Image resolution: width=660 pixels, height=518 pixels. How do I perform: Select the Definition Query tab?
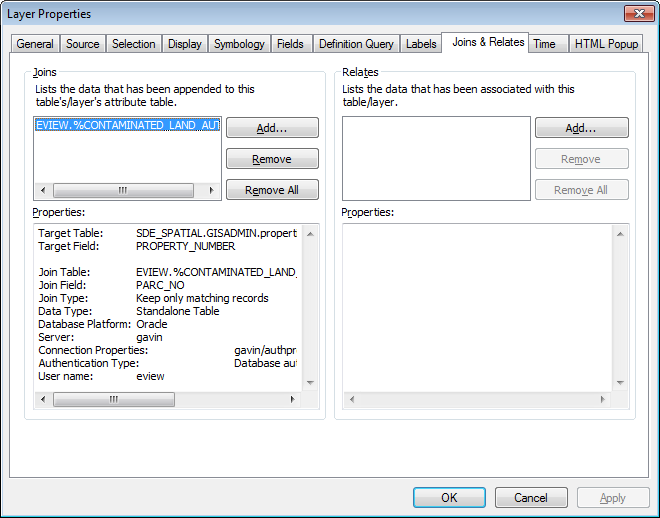(356, 44)
